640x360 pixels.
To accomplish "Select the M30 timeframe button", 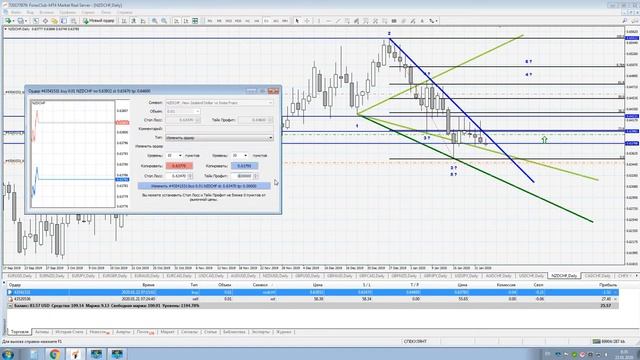I will tap(238, 21).
